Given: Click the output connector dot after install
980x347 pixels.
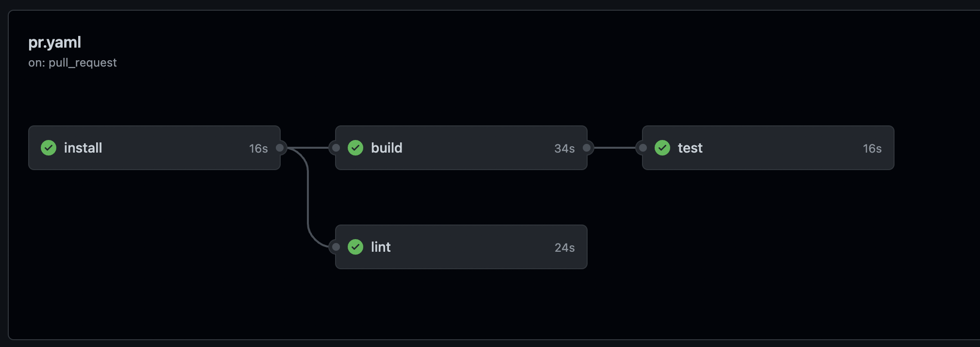Looking at the screenshot, I should pos(280,148).
